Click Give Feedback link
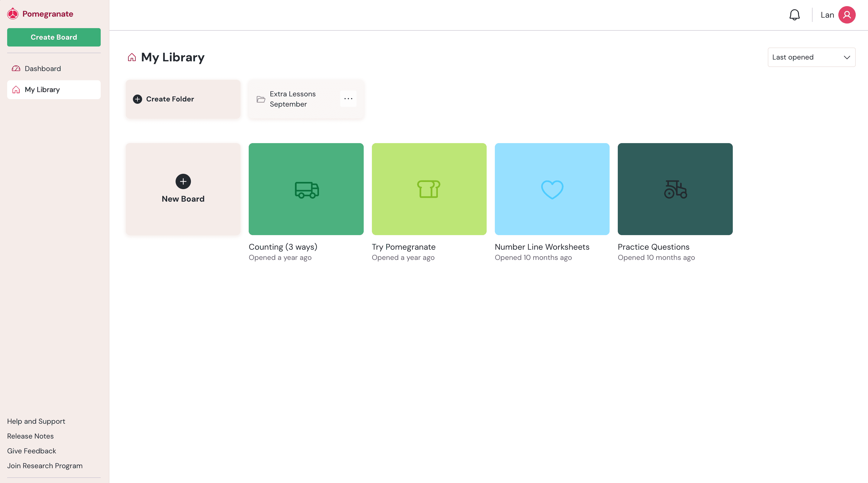 [x=32, y=451]
